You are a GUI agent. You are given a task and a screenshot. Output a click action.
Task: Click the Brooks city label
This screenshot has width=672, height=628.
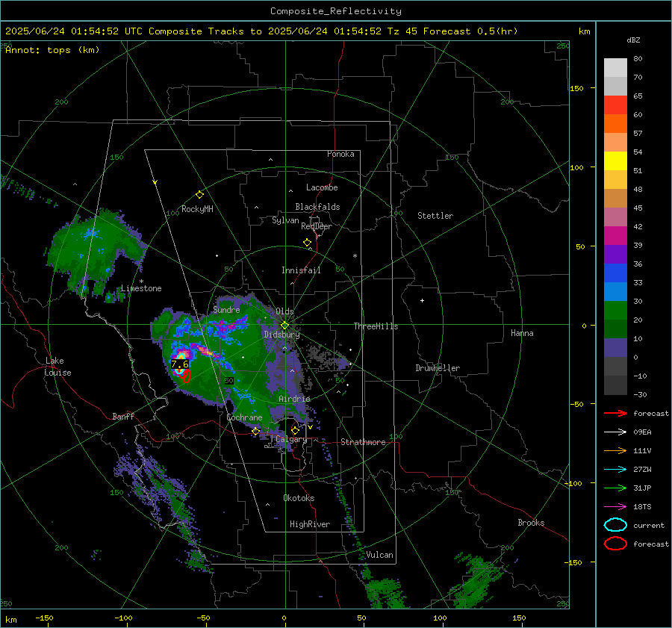(531, 523)
